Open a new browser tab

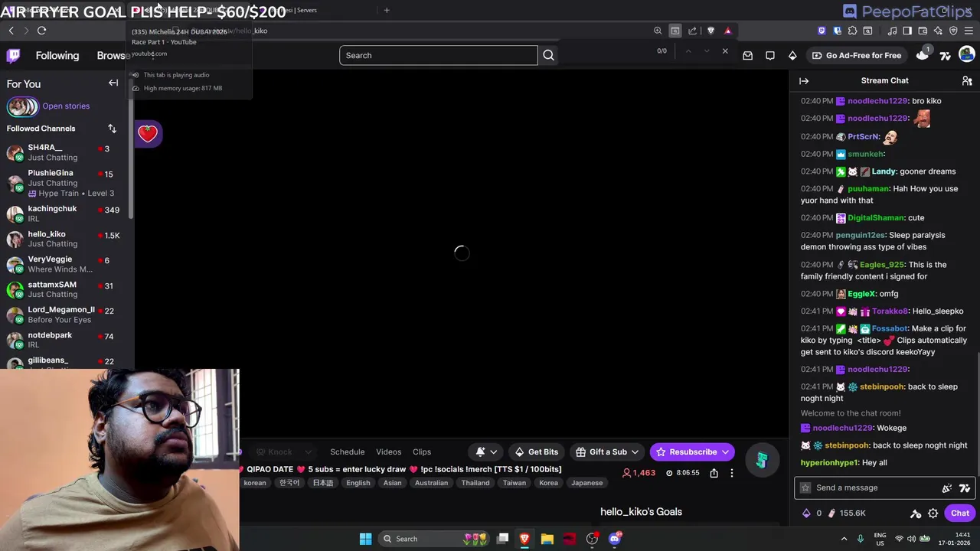coord(387,10)
